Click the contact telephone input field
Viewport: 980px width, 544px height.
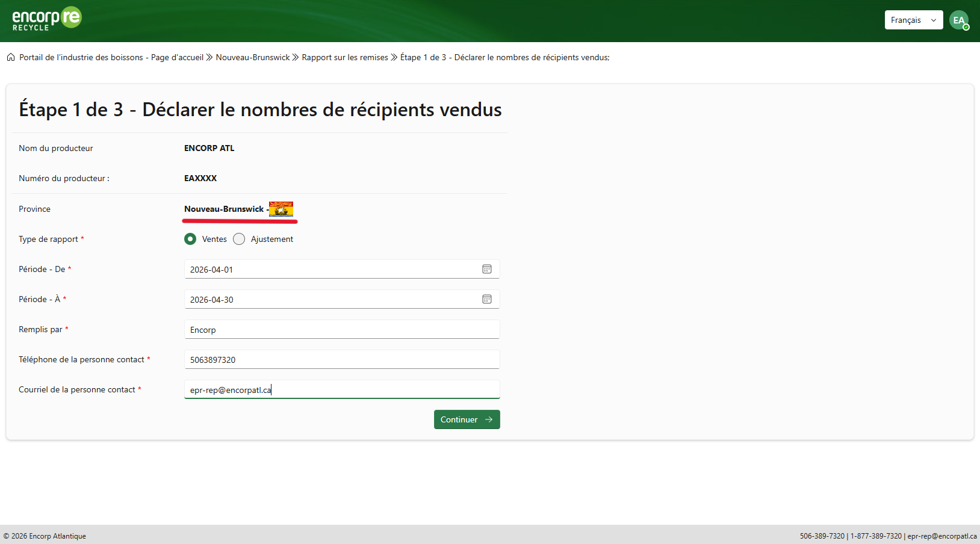(341, 360)
